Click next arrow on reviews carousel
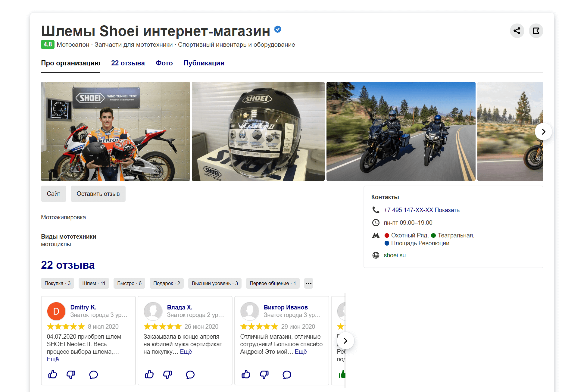Screen dimensions: 587x392 click(345, 341)
